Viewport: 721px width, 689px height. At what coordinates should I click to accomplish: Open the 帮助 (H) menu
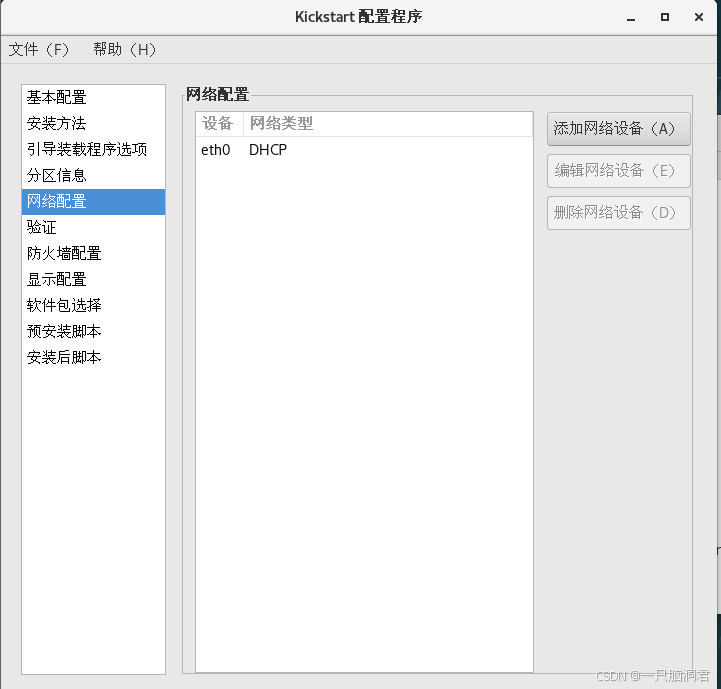click(125, 49)
